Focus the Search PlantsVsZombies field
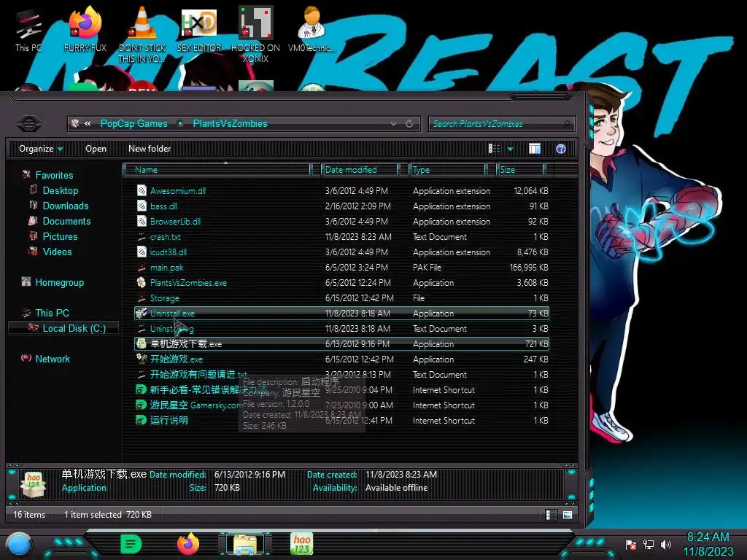 point(501,124)
